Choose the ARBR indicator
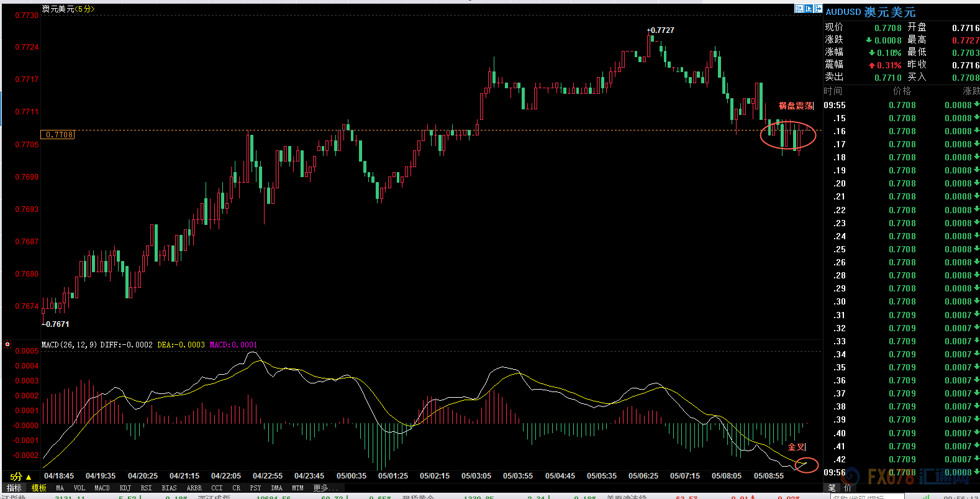This screenshot has height=499, width=980. (x=194, y=488)
